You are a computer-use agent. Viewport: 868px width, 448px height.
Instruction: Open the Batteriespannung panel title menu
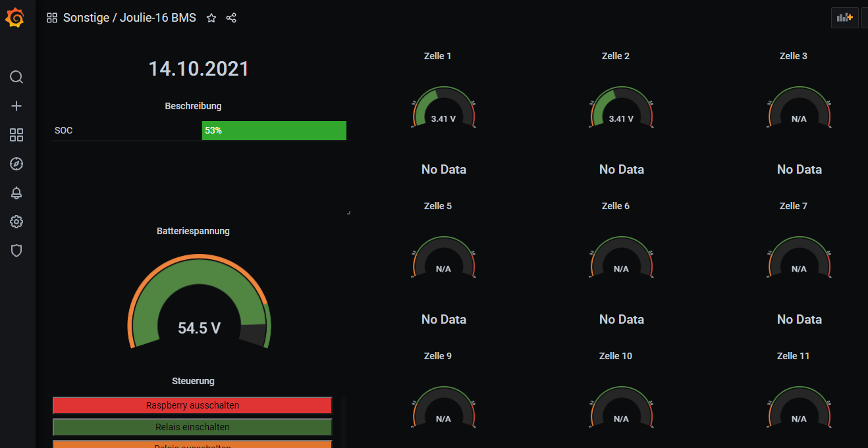[x=193, y=231]
